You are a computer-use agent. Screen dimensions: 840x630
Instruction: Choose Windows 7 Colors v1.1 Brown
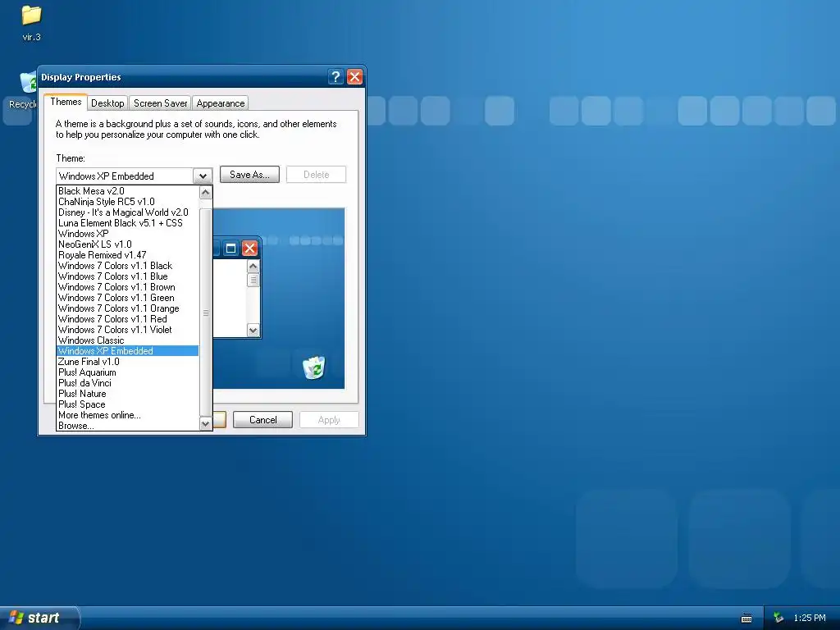coord(127,287)
